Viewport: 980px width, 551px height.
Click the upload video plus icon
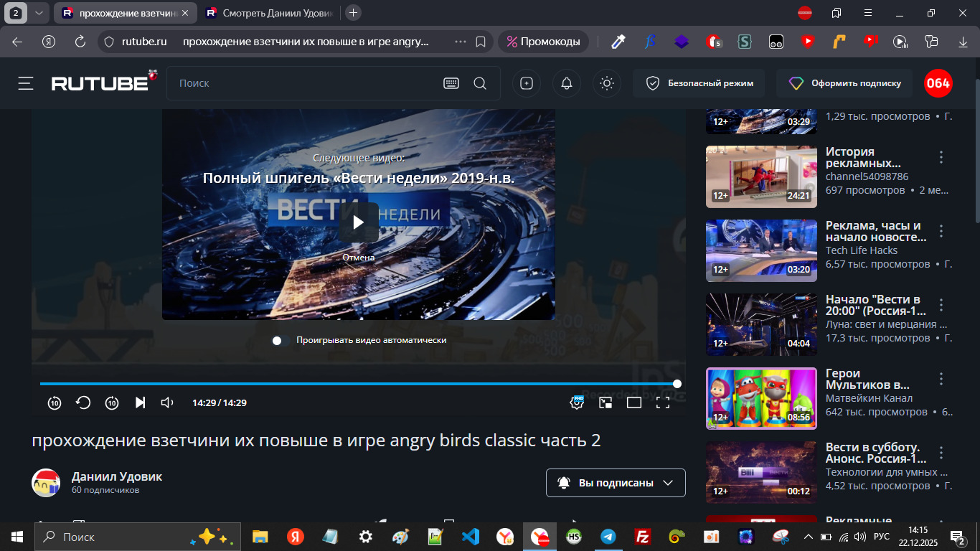click(x=527, y=83)
